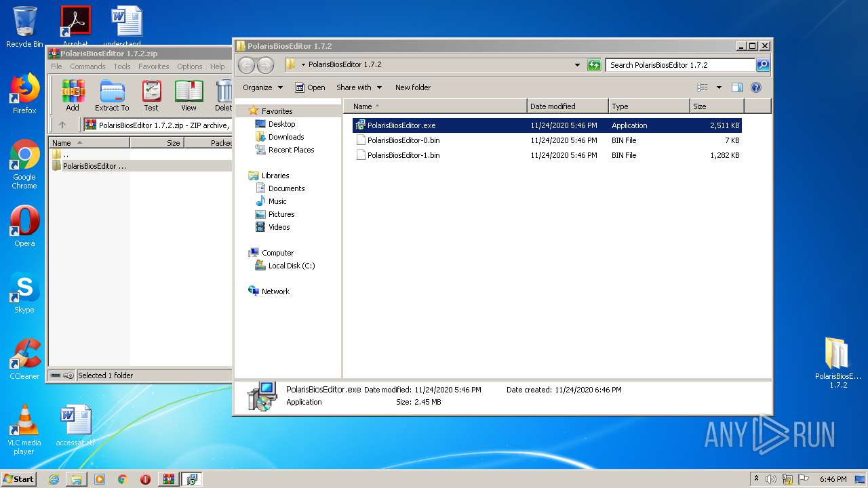Viewport: 868px width, 488px height.
Task: Select Firefox desktop shortcut
Action: pyautogui.click(x=24, y=94)
